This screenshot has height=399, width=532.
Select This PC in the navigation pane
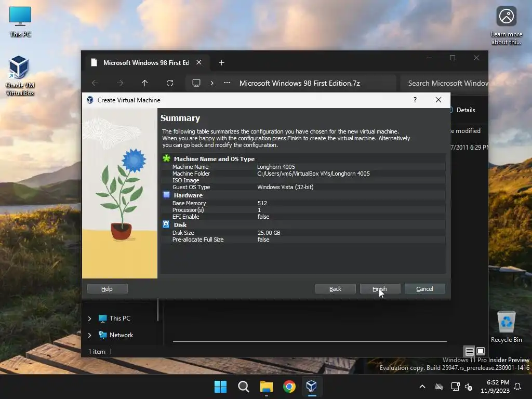pos(114,318)
